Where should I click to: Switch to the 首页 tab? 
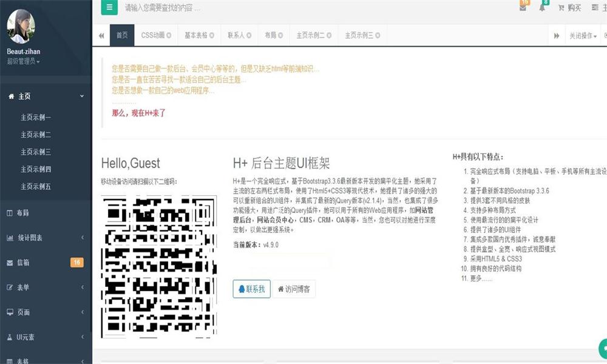[122, 35]
